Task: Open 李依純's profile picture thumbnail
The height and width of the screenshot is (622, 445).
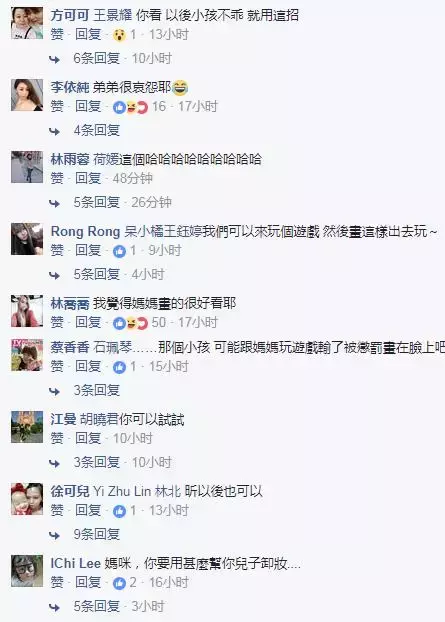Action: click(27, 95)
